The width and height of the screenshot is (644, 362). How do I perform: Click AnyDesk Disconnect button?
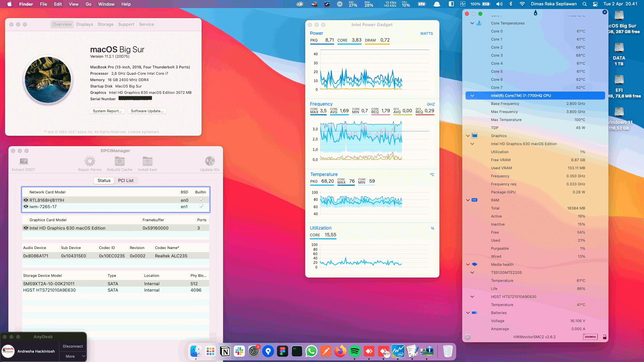pyautogui.click(x=73, y=346)
